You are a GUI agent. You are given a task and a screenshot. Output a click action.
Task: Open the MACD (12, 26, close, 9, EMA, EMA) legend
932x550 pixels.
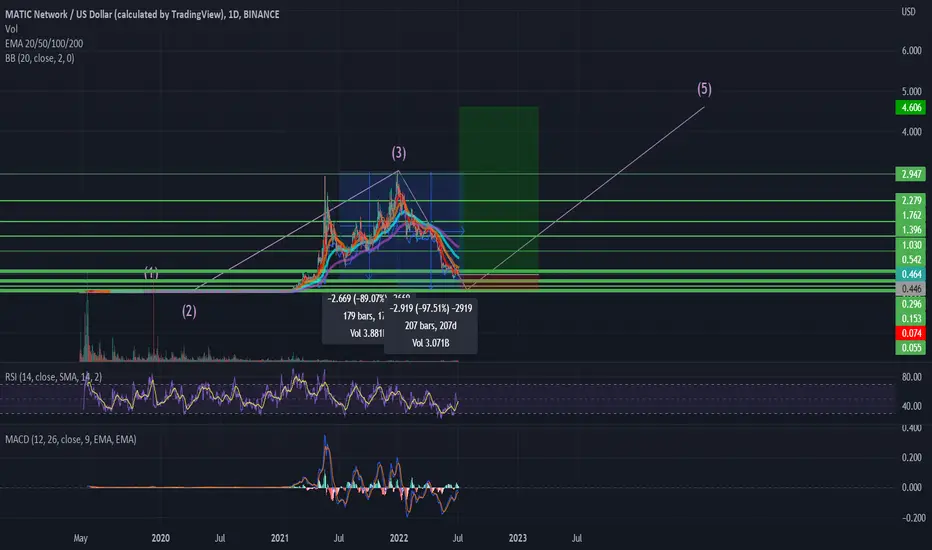[71, 439]
